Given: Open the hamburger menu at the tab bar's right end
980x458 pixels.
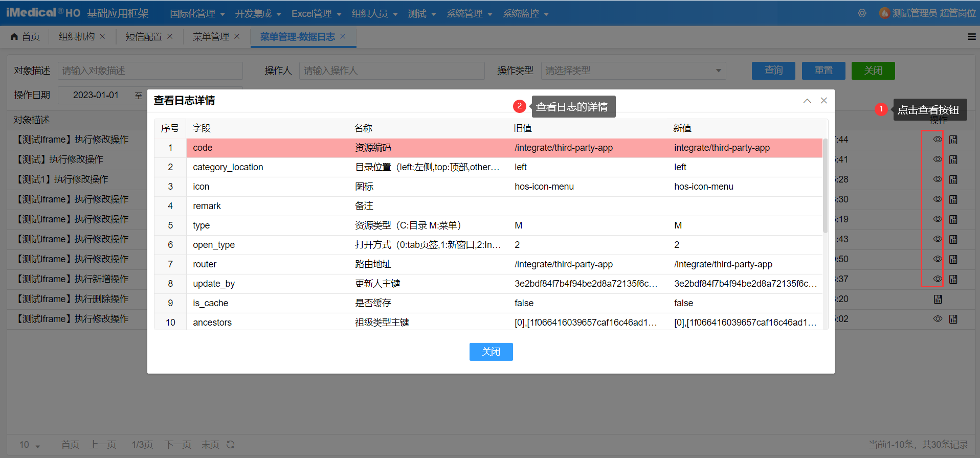Looking at the screenshot, I should (972, 37).
